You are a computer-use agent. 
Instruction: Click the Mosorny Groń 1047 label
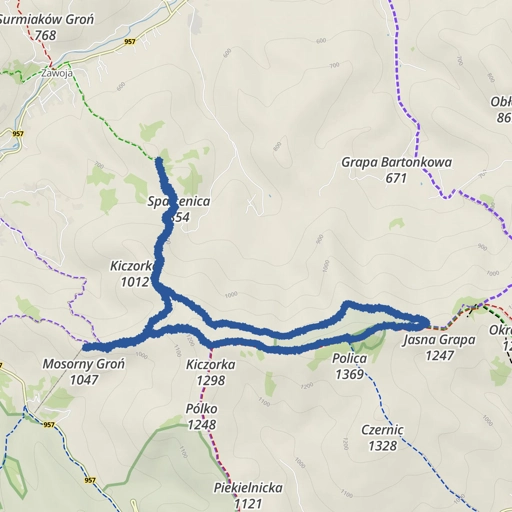coord(84,372)
